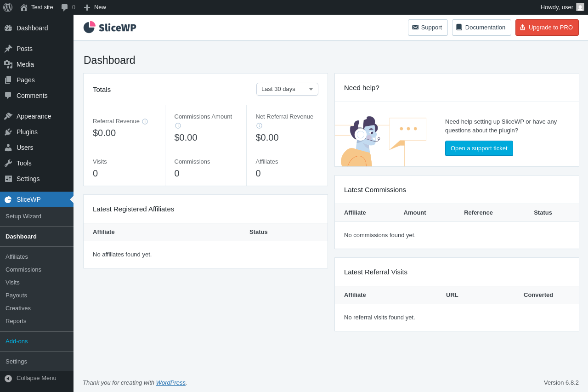This screenshot has height=392, width=588.
Task: Select Visits in SliceWP submenu
Action: point(12,282)
